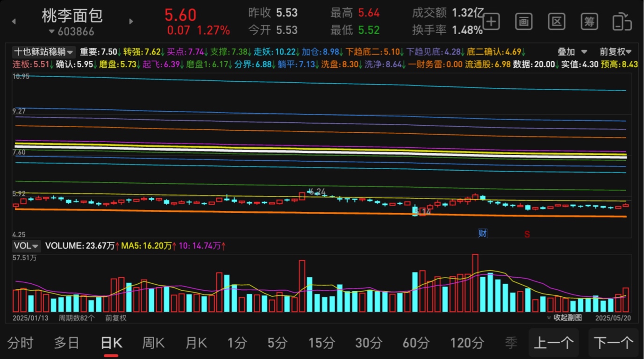Click the VOLUME:23.67万 readout
The image size is (644, 359).
pyautogui.click(x=83, y=246)
